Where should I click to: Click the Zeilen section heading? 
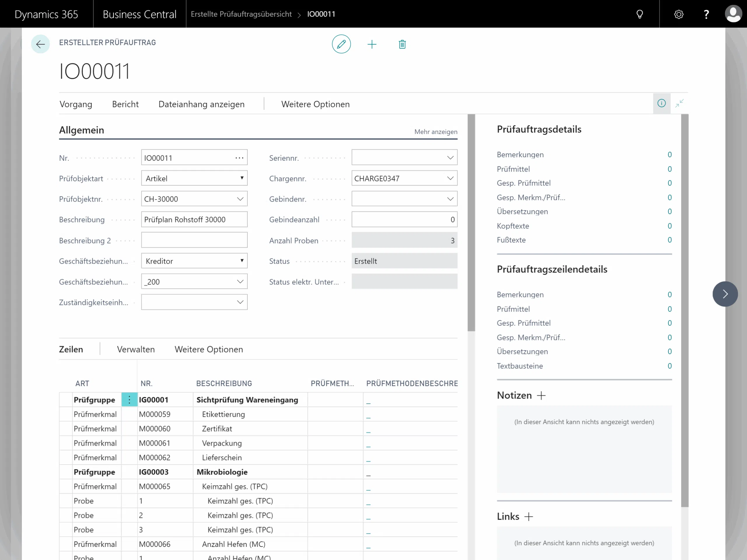(x=71, y=349)
